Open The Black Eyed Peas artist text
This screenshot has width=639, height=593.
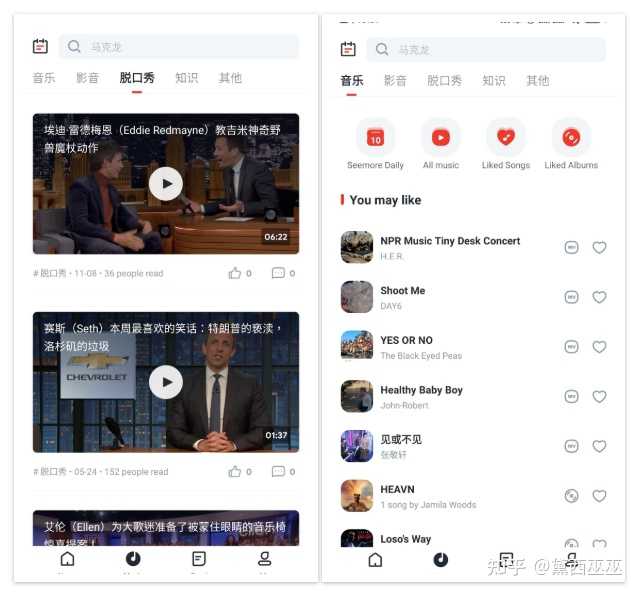click(x=421, y=356)
